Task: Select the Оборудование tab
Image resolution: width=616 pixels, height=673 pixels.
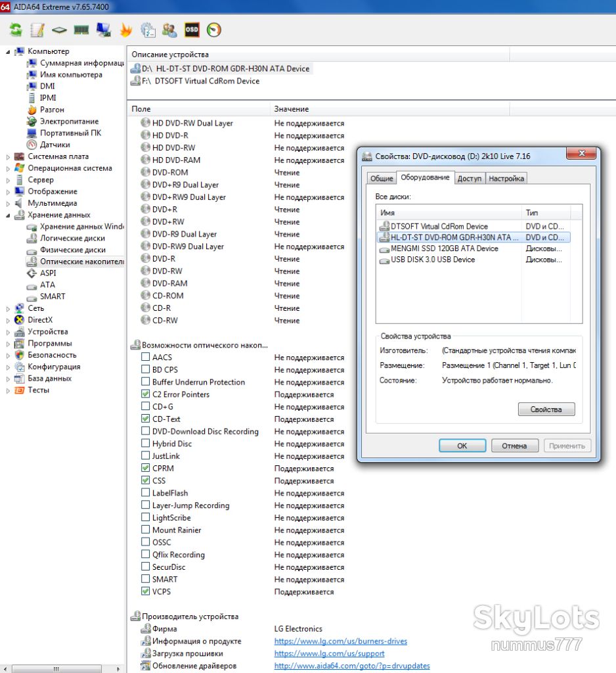Action: (x=425, y=177)
